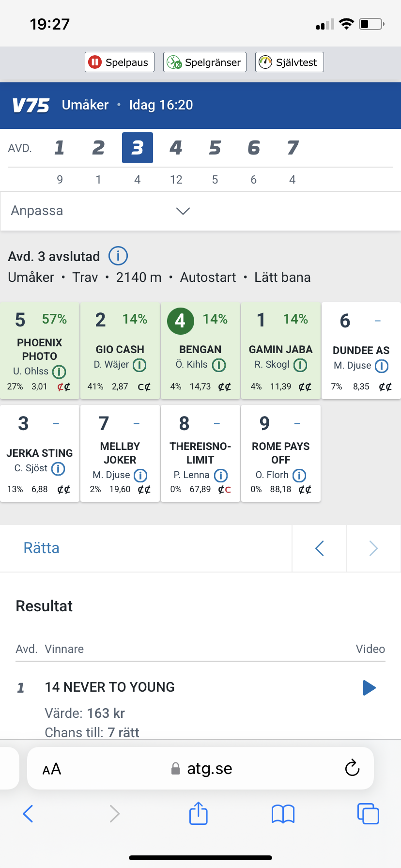The width and height of the screenshot is (401, 868).
Task: Click the Rätta link
Action: point(42,548)
